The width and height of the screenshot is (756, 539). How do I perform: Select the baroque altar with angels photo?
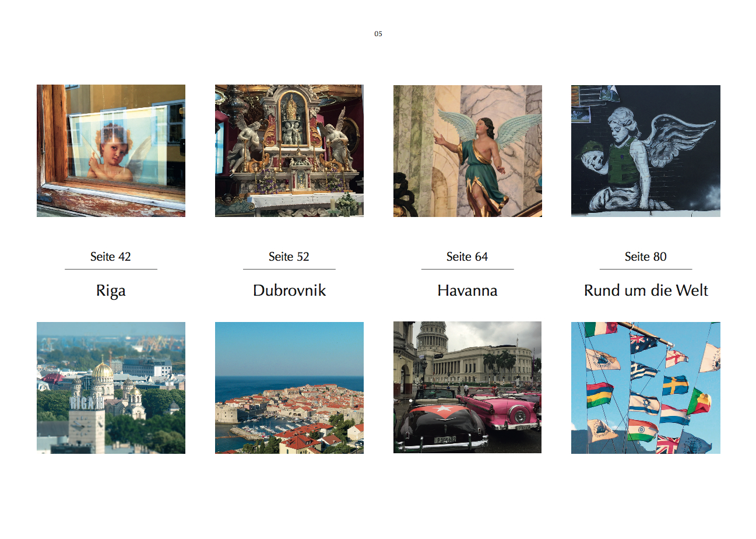(289, 151)
